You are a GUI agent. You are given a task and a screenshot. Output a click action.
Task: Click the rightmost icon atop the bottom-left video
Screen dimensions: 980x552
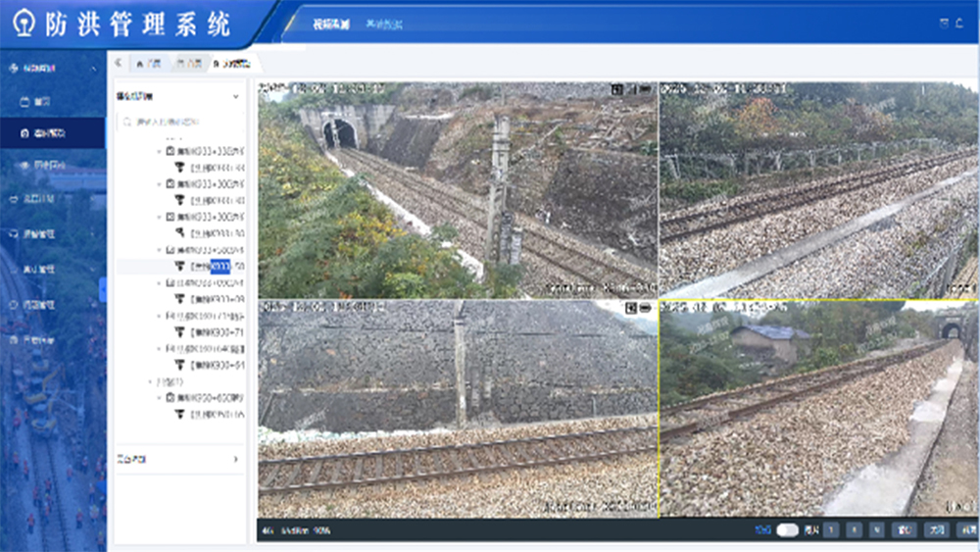646,308
